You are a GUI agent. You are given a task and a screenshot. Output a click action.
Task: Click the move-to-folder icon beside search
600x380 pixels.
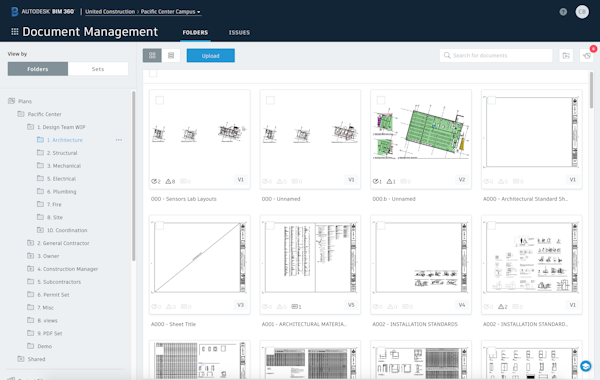(x=566, y=56)
